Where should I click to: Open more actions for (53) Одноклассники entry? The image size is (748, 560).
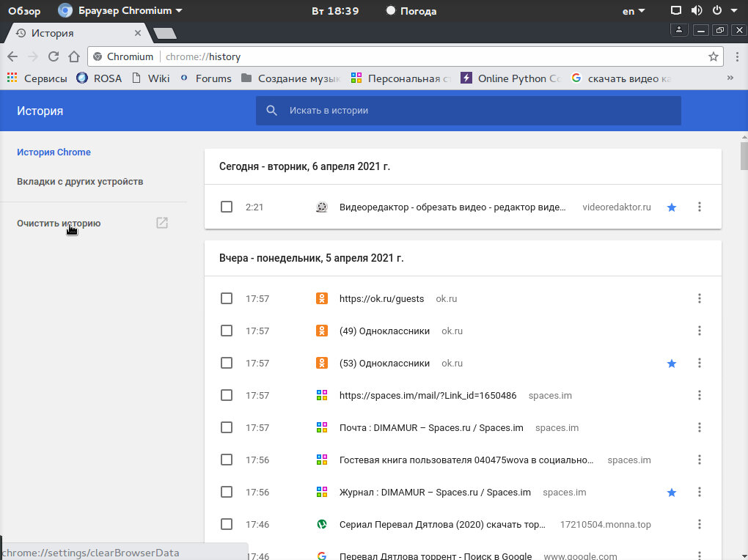[x=700, y=363]
